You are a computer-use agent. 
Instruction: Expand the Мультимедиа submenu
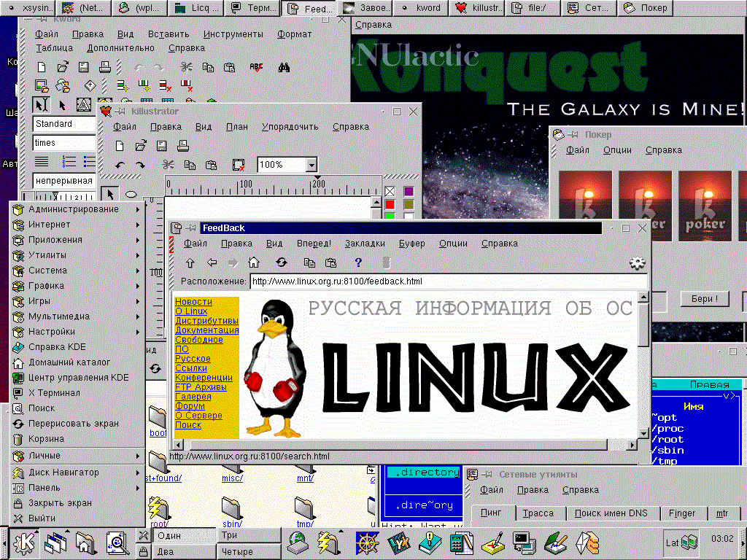77,316
